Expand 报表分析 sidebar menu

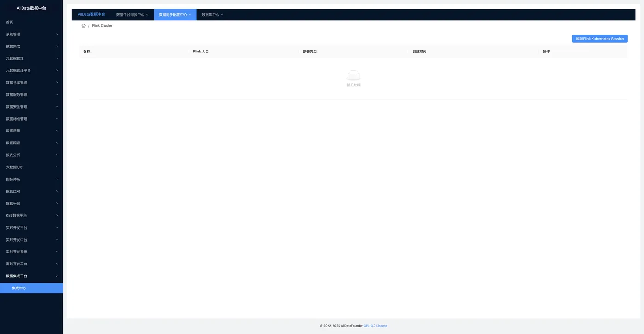31,155
